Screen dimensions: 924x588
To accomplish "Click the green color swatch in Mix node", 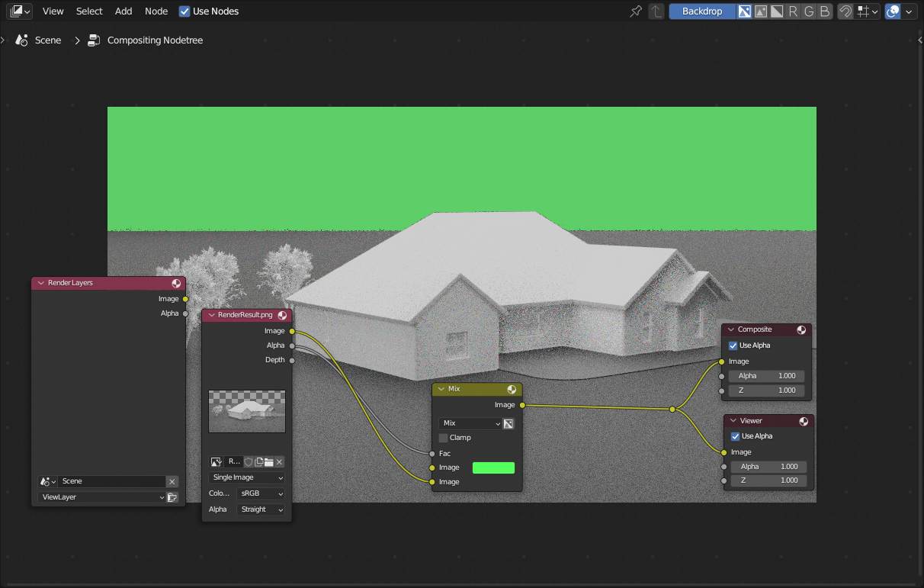I will [493, 468].
